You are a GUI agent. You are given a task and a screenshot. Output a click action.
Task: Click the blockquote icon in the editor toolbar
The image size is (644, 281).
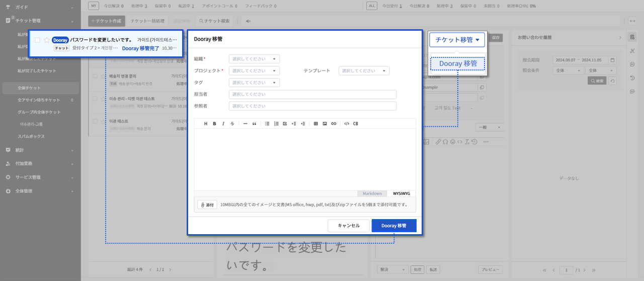click(x=254, y=123)
